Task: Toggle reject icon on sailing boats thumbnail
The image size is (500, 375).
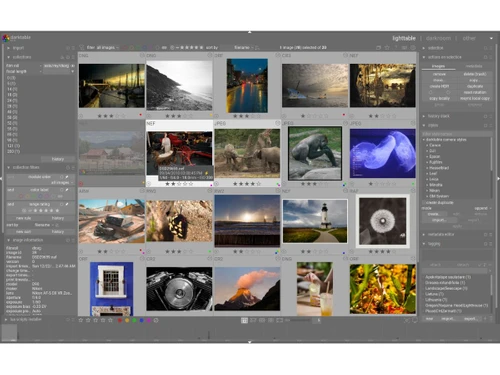Action: (x=81, y=116)
